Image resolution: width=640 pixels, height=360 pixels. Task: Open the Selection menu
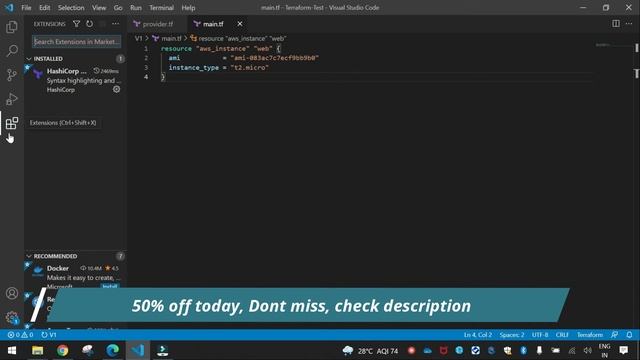[x=71, y=8]
